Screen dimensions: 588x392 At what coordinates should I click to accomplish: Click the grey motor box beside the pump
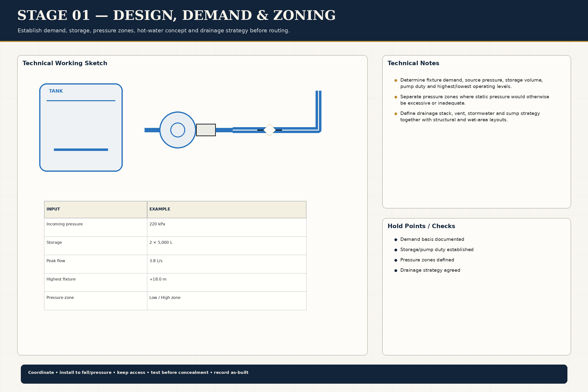pyautogui.click(x=206, y=130)
